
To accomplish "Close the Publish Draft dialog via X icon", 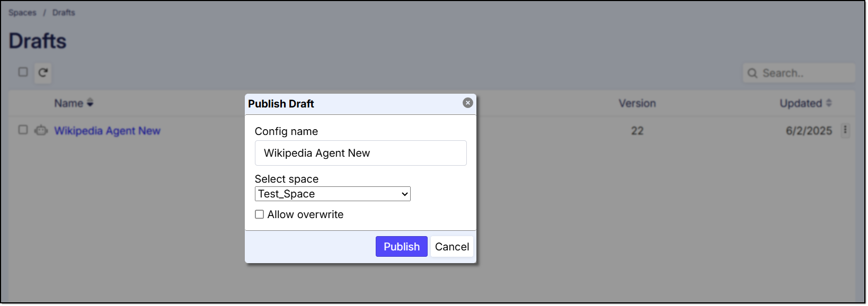I will point(467,103).
